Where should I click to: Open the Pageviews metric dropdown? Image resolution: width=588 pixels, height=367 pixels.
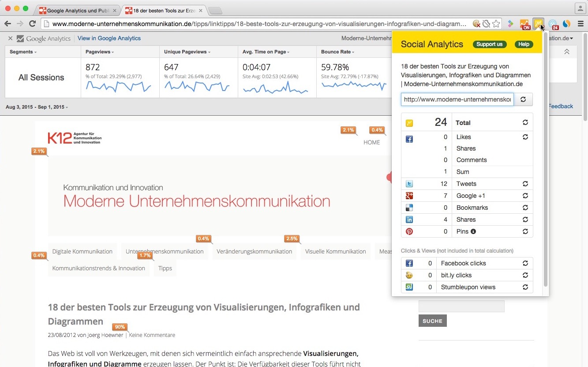coord(100,52)
